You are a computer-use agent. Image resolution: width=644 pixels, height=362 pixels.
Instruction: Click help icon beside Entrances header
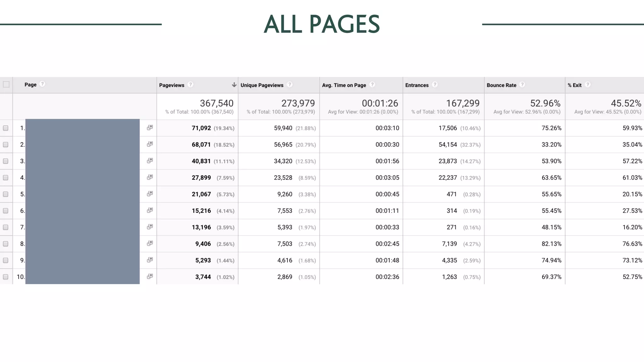pyautogui.click(x=435, y=85)
